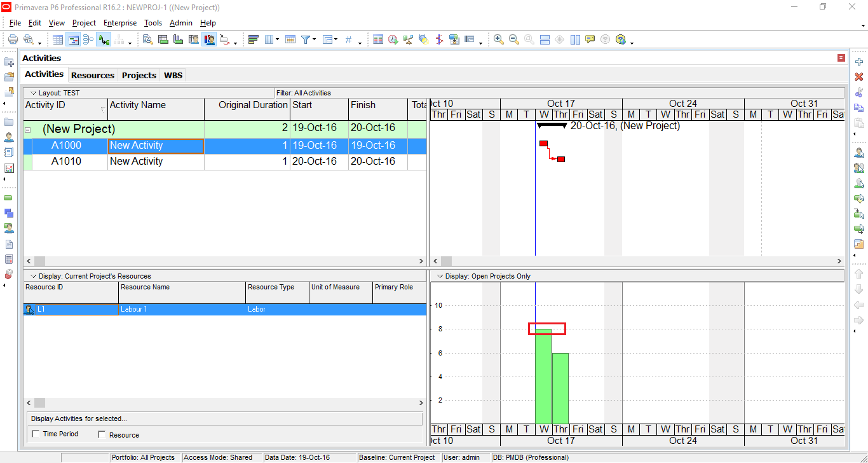This screenshot has height=463, width=868.
Task: Open the Enterprise menu
Action: 120,23
